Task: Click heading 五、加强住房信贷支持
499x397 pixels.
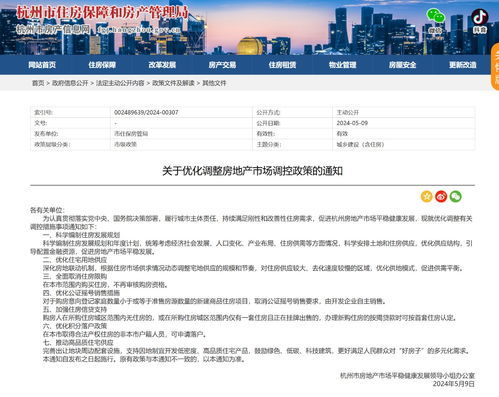Action: (x=75, y=309)
